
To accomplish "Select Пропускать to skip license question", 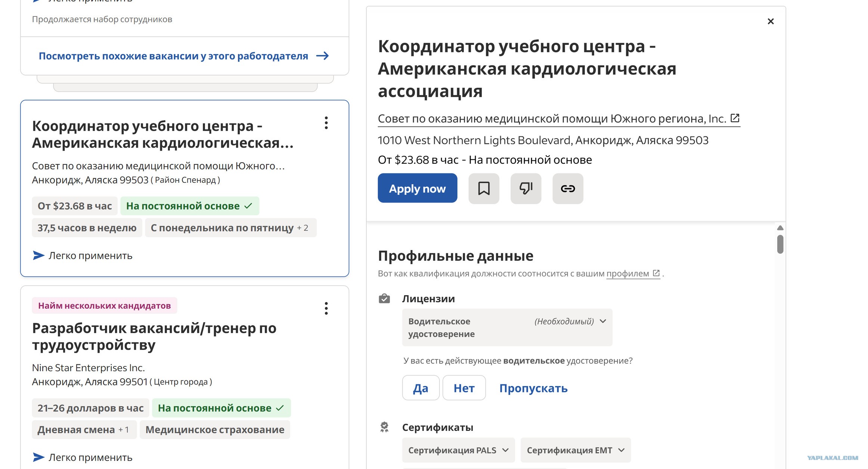I will [x=533, y=388].
